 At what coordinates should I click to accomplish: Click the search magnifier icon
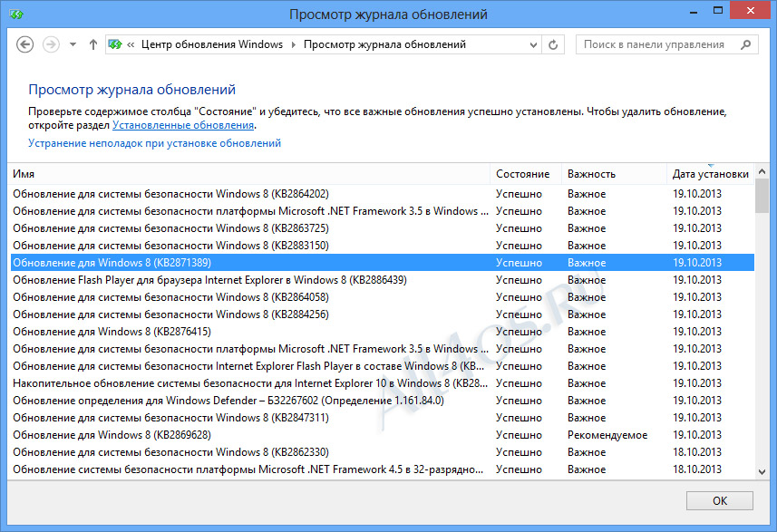click(x=746, y=44)
